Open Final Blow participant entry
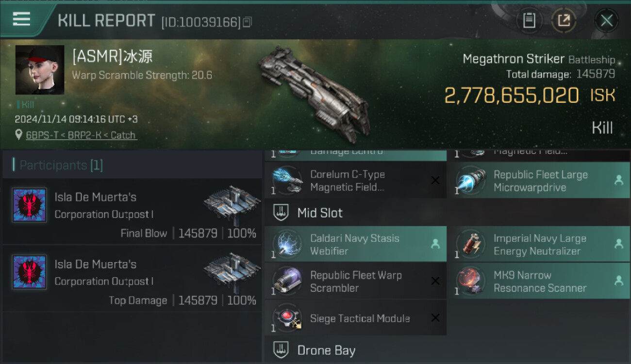Screen dimensions: 631x364 coord(132,212)
